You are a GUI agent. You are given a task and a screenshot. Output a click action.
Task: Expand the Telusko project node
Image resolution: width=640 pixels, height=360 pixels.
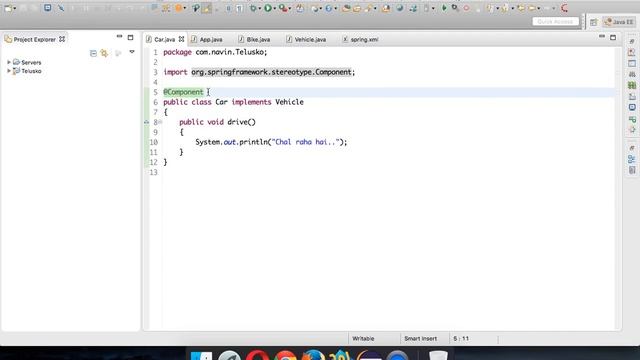[x=9, y=71]
